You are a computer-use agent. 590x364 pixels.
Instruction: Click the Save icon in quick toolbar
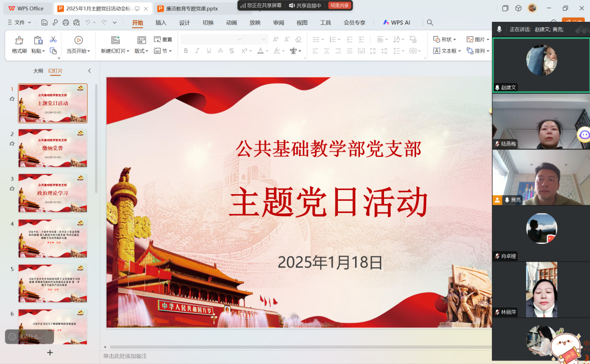(45, 23)
